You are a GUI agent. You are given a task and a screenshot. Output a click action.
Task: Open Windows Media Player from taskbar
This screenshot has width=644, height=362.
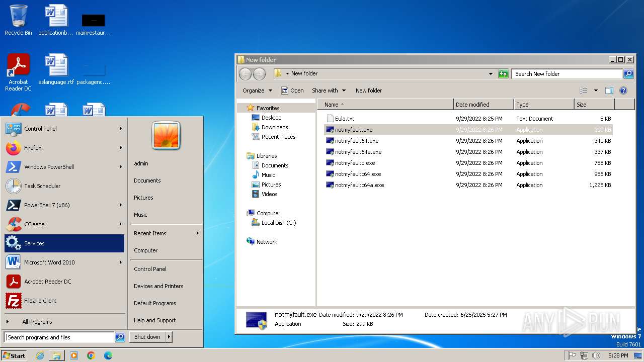[x=74, y=355]
